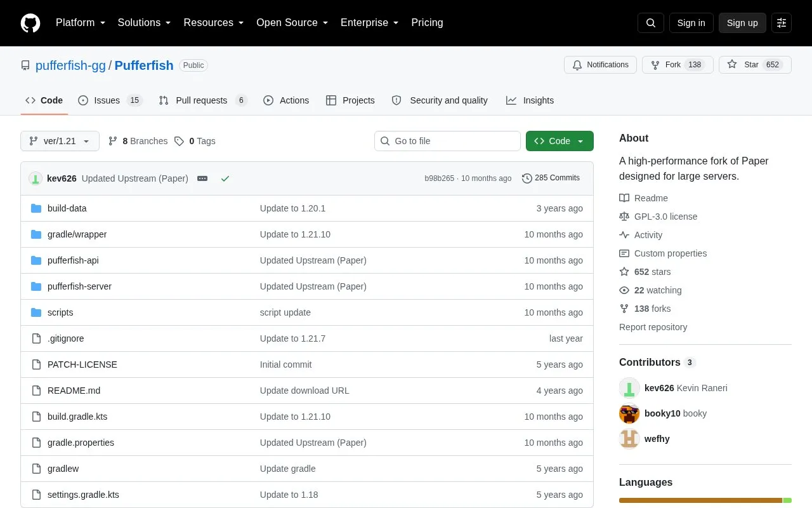
Task: Click the Languages color bar
Action: (705, 500)
